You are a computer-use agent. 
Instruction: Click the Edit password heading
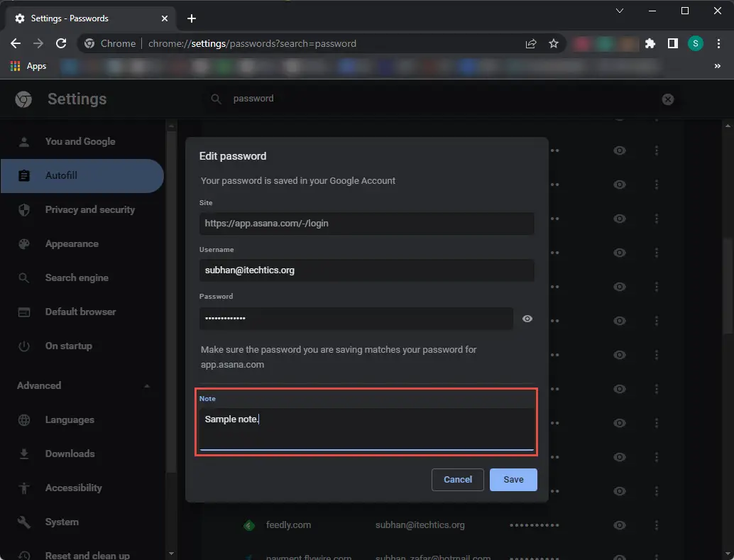point(233,156)
